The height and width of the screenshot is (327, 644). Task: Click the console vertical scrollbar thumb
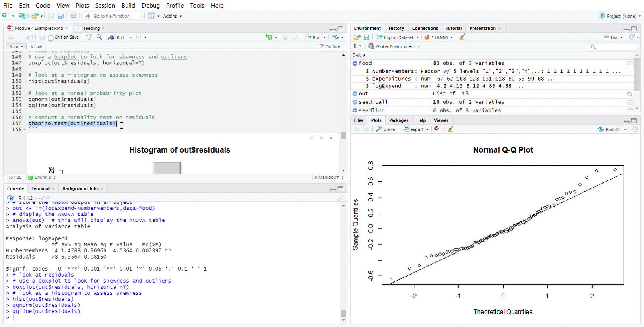click(x=343, y=313)
